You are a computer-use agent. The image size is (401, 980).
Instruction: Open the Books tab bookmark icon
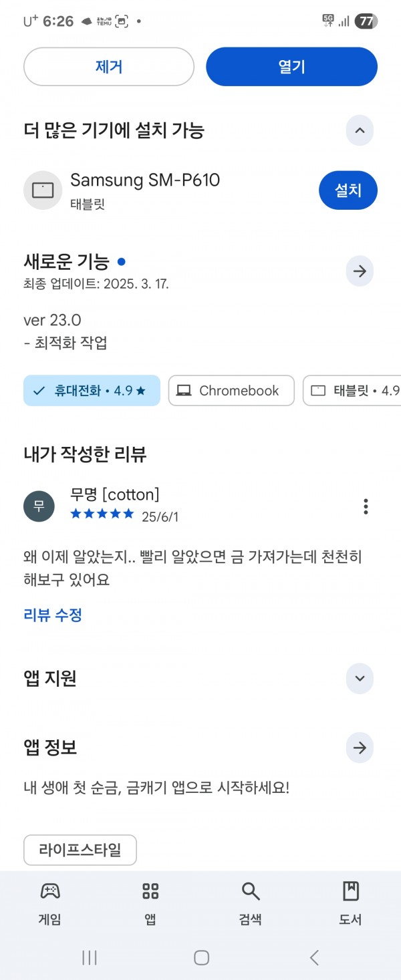[350, 890]
